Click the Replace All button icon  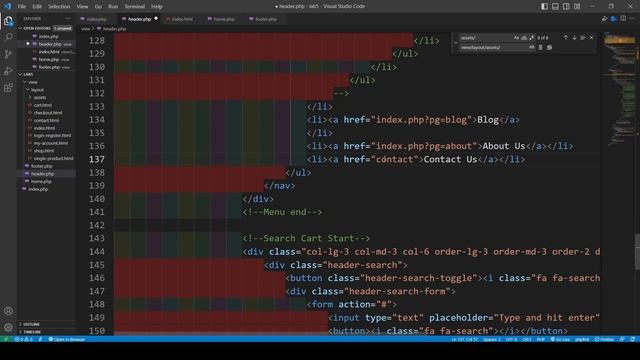[549, 47]
